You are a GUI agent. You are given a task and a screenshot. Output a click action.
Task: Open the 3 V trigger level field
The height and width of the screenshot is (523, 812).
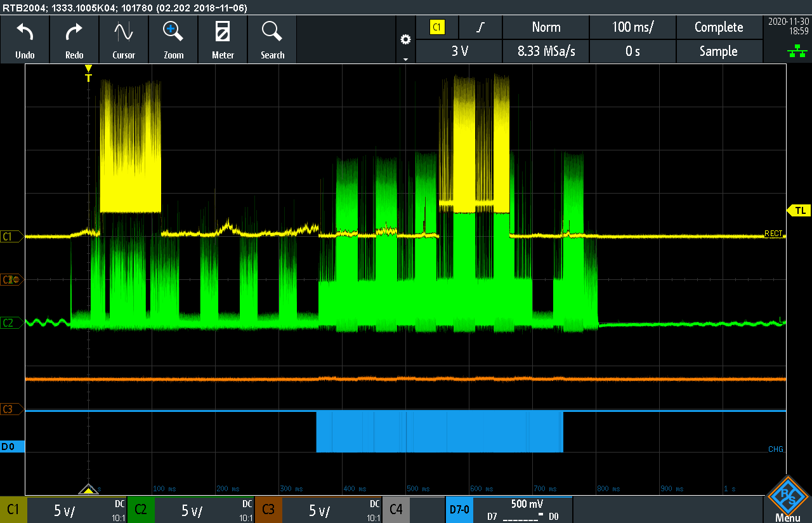(x=459, y=51)
